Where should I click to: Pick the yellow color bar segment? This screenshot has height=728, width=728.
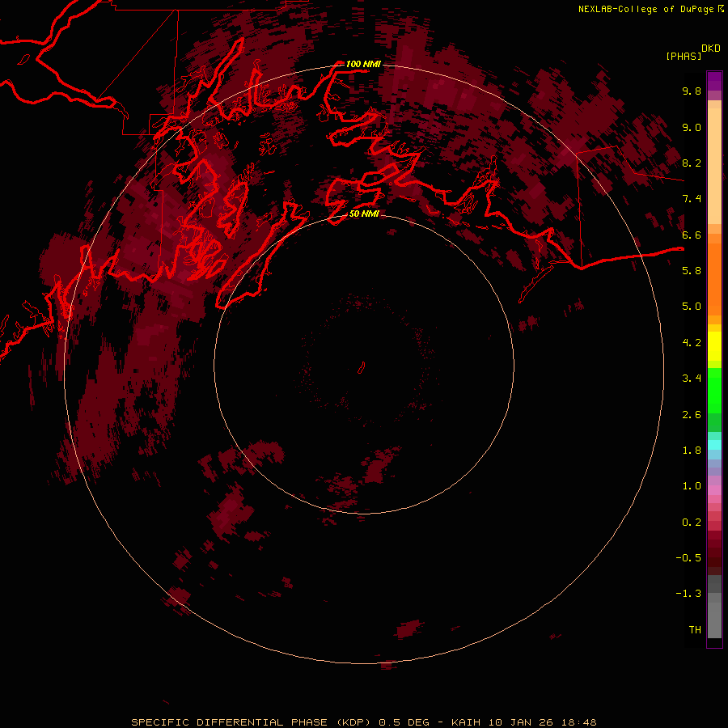coord(714,346)
